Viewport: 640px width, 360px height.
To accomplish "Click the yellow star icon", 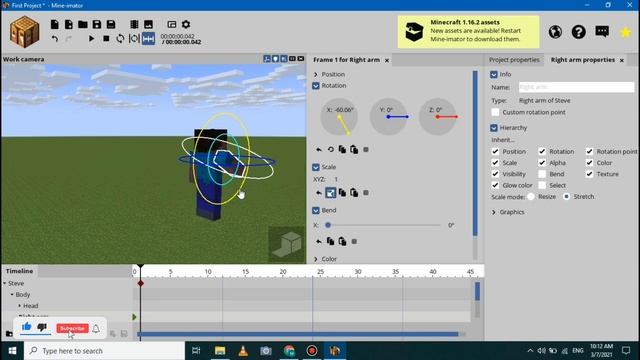I will click(x=625, y=32).
